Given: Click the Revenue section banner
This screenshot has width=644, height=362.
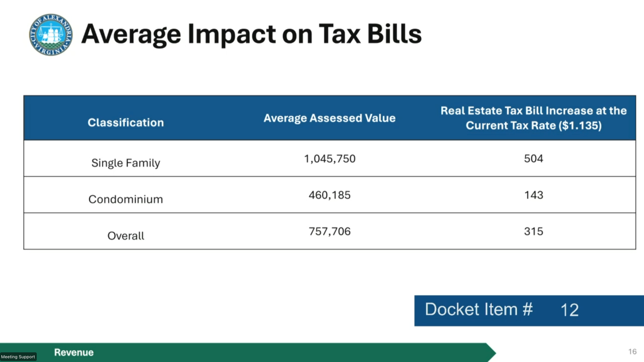Looking at the screenshot, I should pyautogui.click(x=74, y=352).
